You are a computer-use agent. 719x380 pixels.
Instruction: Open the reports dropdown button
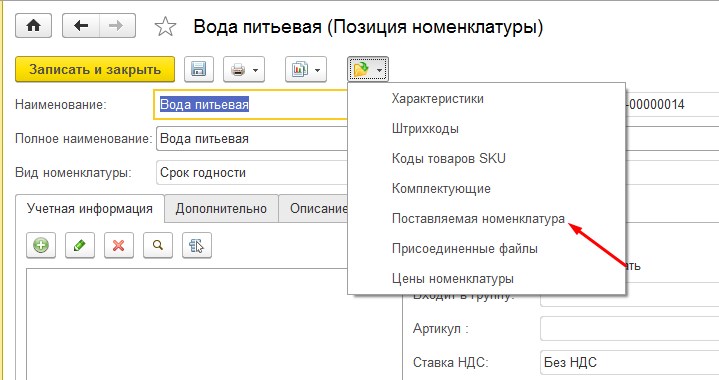click(x=306, y=69)
